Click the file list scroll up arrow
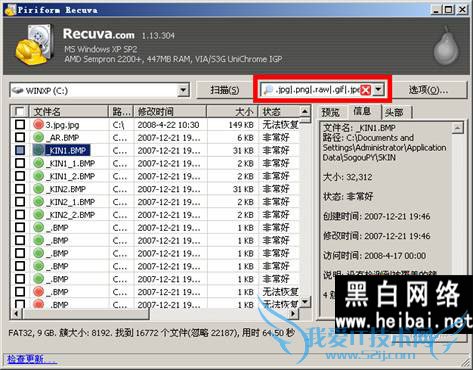The height and width of the screenshot is (370, 473). (305, 111)
